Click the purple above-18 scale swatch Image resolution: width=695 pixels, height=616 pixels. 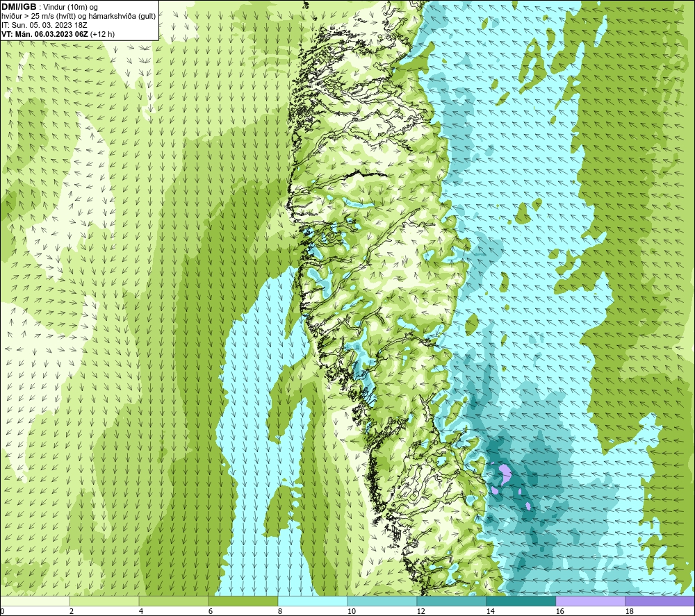click(660, 601)
